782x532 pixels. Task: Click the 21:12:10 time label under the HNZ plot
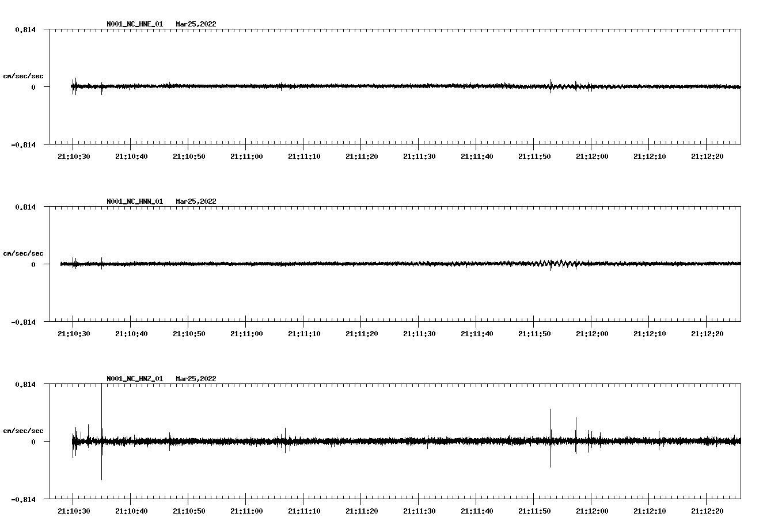tap(650, 511)
